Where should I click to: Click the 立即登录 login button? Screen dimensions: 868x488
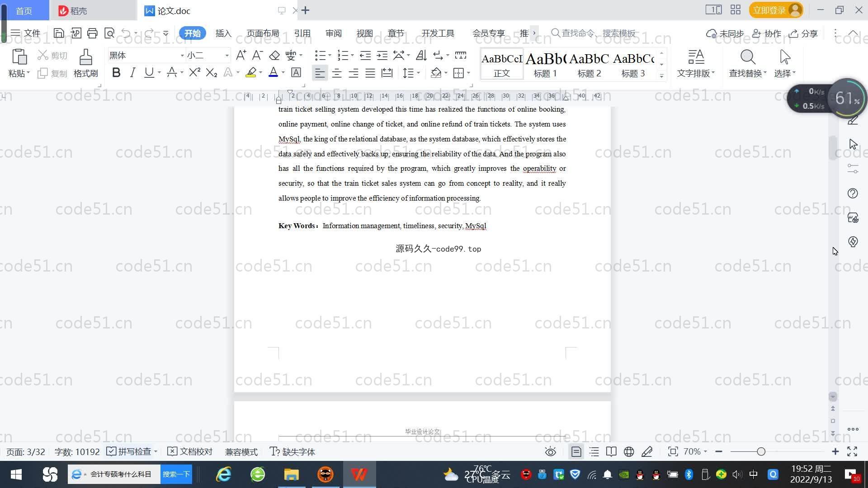776,10
